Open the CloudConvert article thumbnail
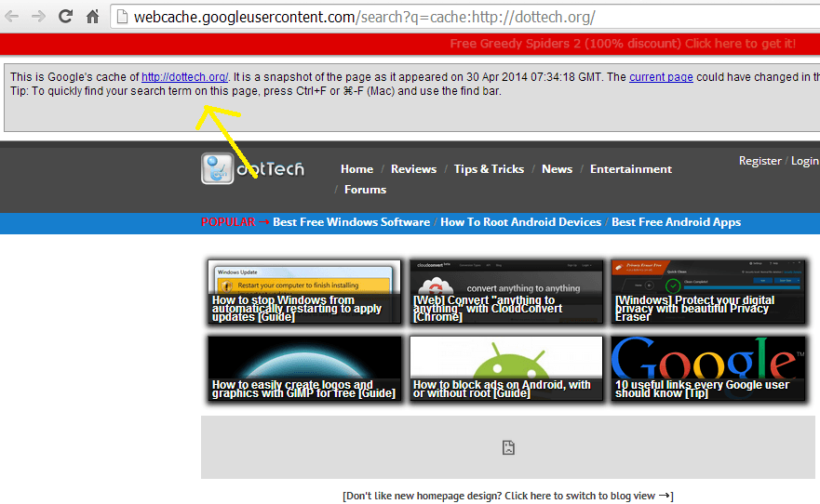 [505, 292]
